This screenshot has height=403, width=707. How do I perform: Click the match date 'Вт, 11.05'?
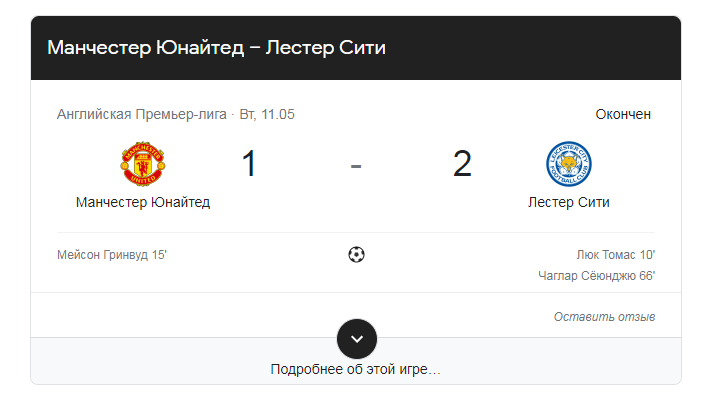click(267, 114)
